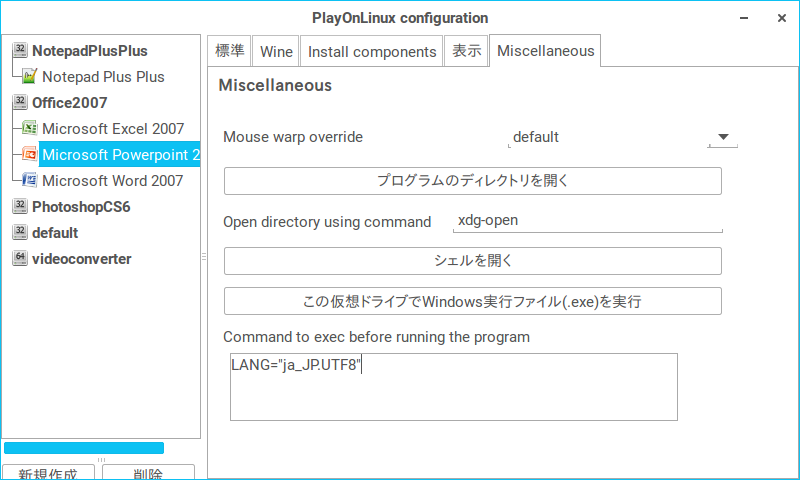Select NotepadPlusPlus in the drive tree
This screenshot has width=800, height=480.
coord(90,51)
